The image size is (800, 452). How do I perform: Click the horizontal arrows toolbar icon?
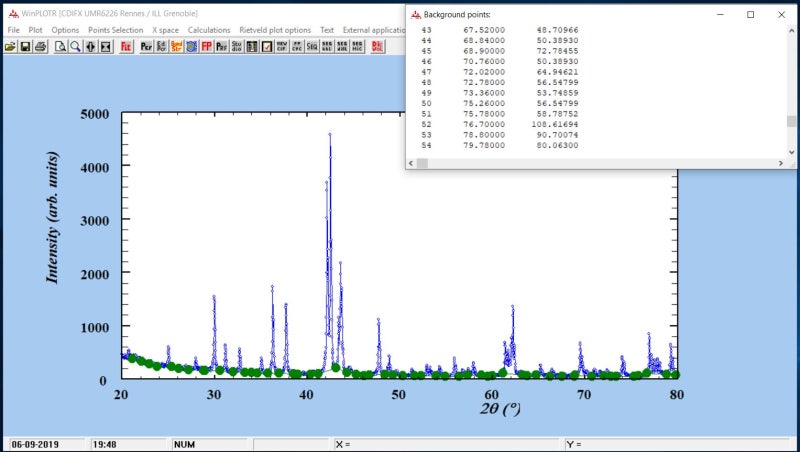point(90,46)
